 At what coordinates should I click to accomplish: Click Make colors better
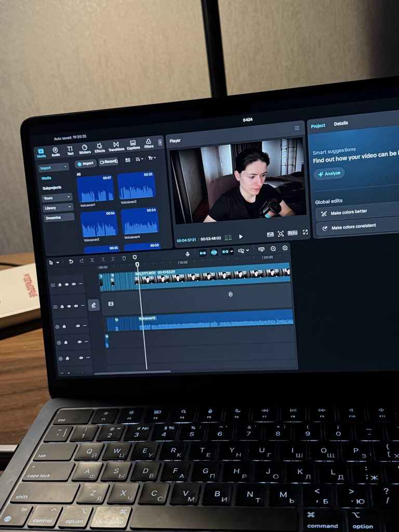tap(357, 212)
